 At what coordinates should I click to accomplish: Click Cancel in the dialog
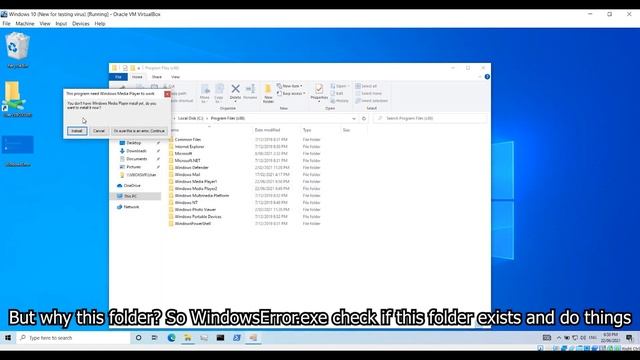99,131
